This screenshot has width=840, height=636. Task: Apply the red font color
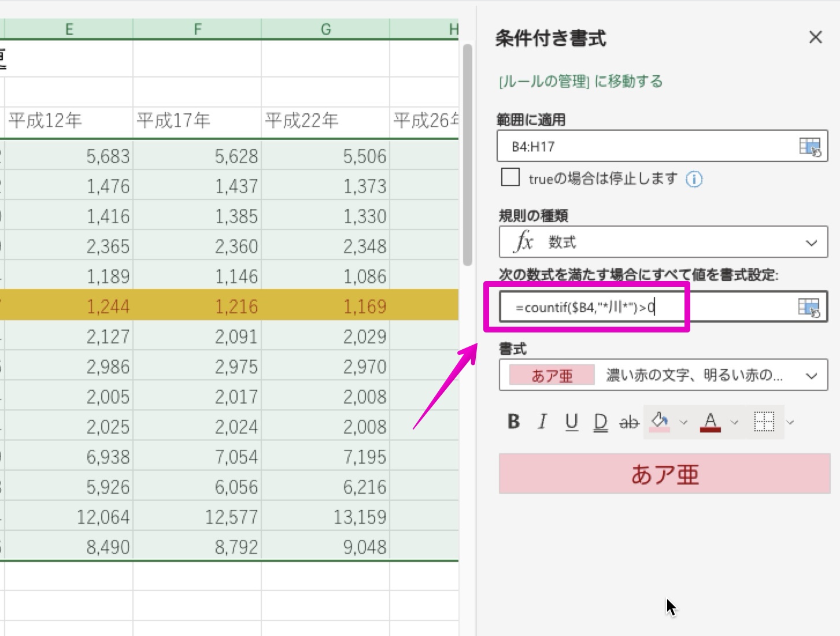point(710,422)
